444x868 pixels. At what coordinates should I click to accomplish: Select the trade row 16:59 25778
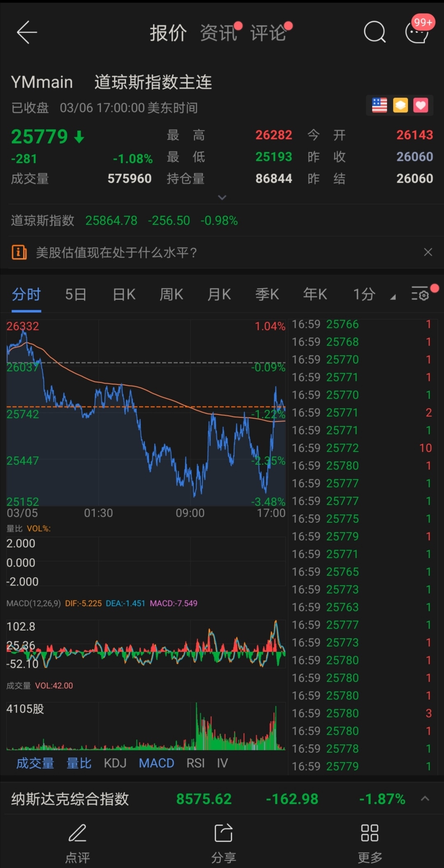coord(362,749)
